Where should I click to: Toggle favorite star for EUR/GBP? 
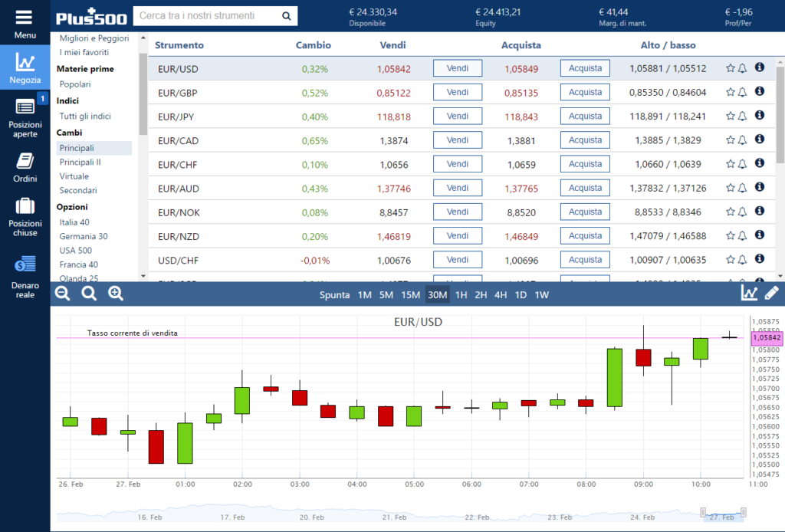coord(731,91)
